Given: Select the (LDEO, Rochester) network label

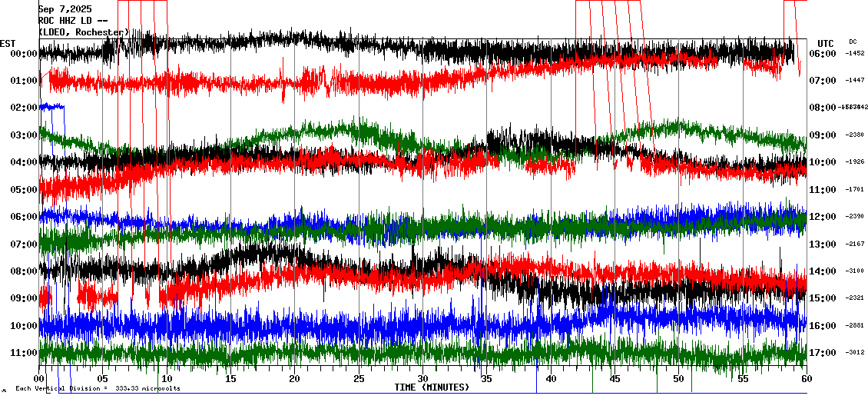Looking at the screenshot, I should click(x=84, y=32).
